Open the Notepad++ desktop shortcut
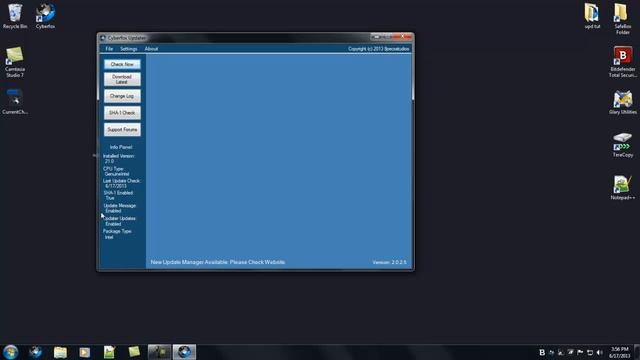Image resolution: width=640 pixels, height=360 pixels. 622,187
